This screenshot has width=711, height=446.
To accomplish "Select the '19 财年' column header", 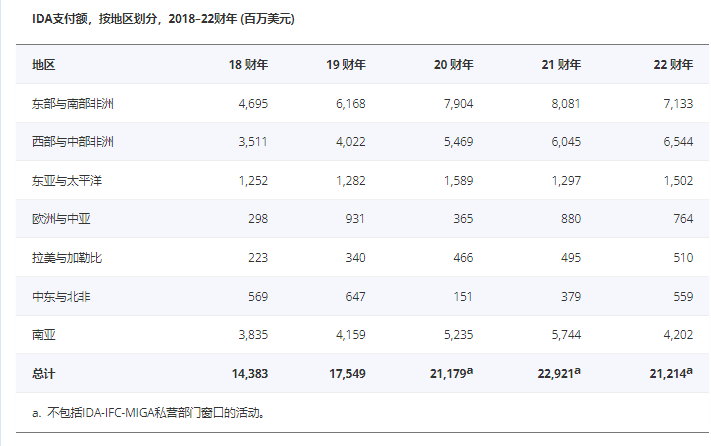I will [346, 65].
